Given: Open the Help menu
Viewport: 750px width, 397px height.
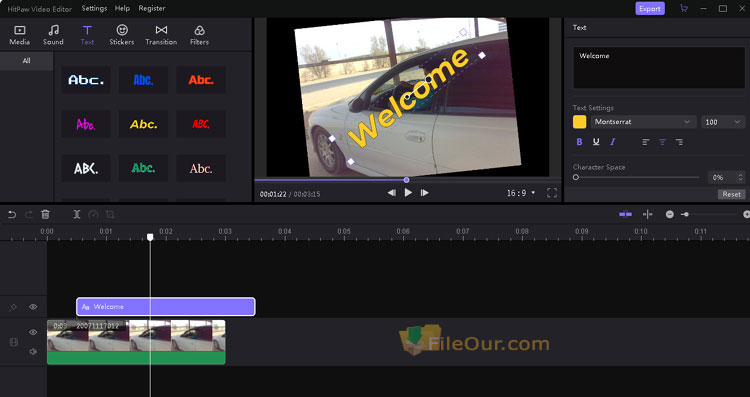Looking at the screenshot, I should [122, 9].
